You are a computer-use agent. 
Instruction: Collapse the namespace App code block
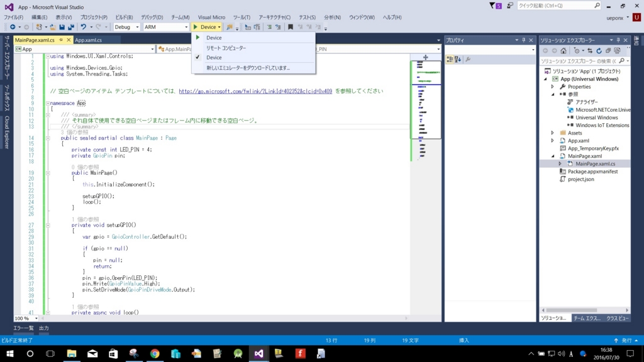tap(48, 104)
